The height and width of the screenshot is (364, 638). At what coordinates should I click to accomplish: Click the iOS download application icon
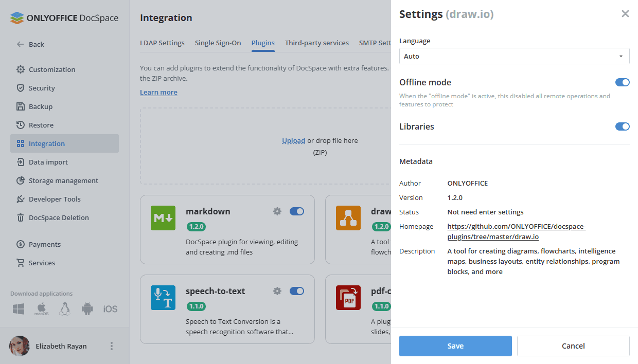110,309
